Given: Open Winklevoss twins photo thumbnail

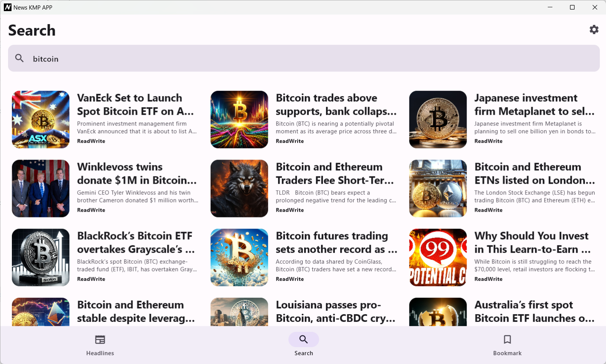Looking at the screenshot, I should click(x=41, y=188).
